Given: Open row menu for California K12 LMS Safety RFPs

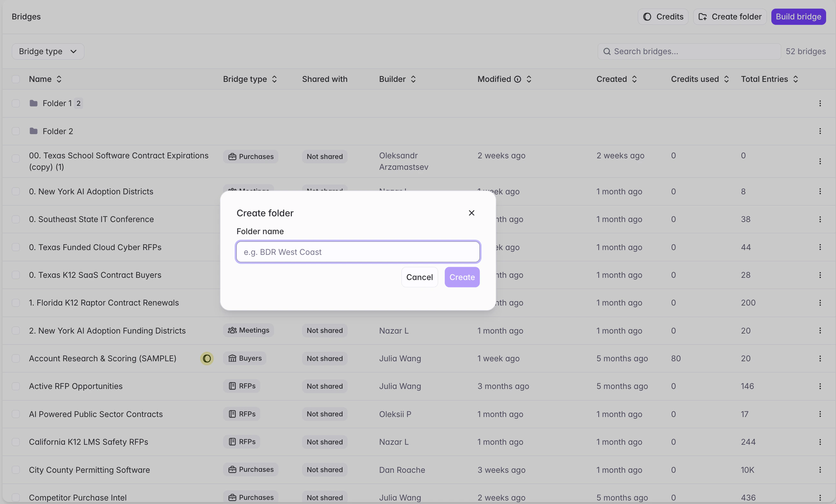Looking at the screenshot, I should click(x=820, y=442).
